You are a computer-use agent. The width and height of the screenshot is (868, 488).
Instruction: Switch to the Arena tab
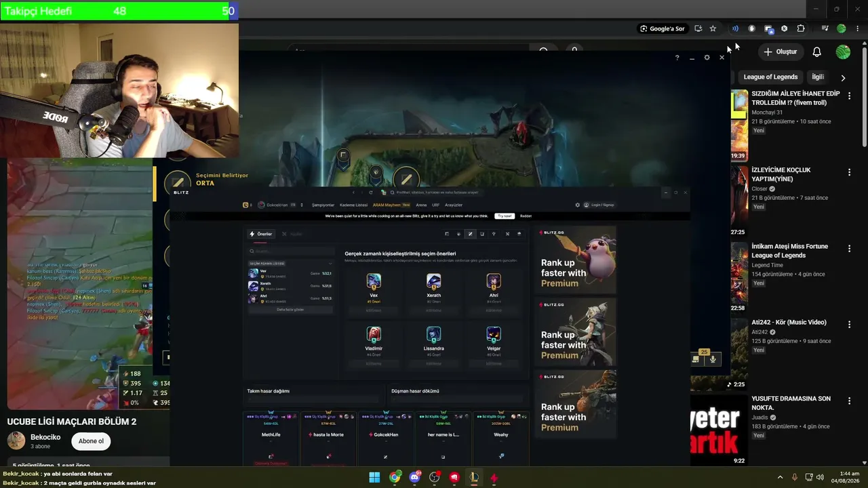(421, 205)
